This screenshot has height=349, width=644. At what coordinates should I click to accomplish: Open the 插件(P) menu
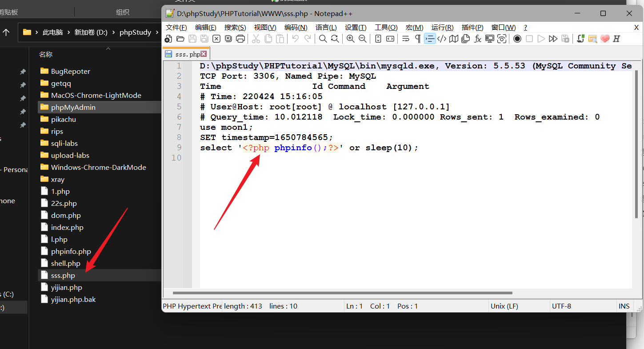[472, 28]
